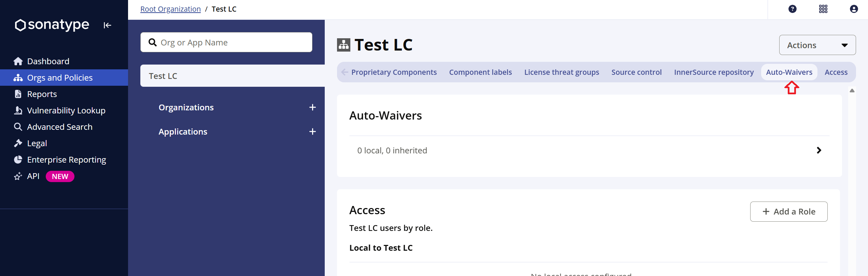Viewport: 868px width, 276px height.
Task: Switch to InnerSource repository tab
Action: (x=714, y=72)
